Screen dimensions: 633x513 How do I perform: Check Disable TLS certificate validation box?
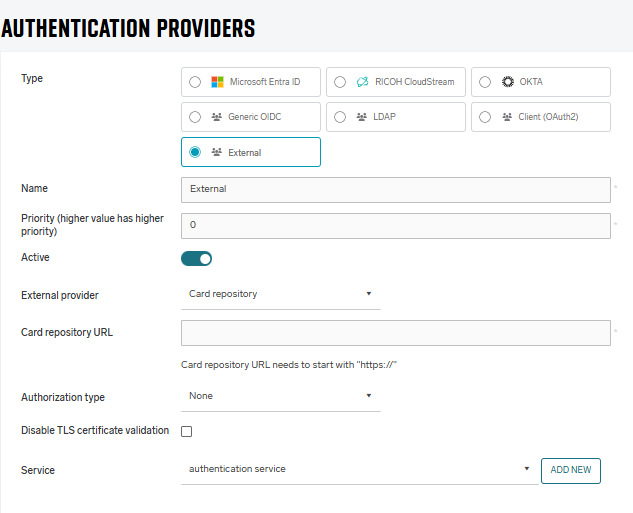coord(186,432)
